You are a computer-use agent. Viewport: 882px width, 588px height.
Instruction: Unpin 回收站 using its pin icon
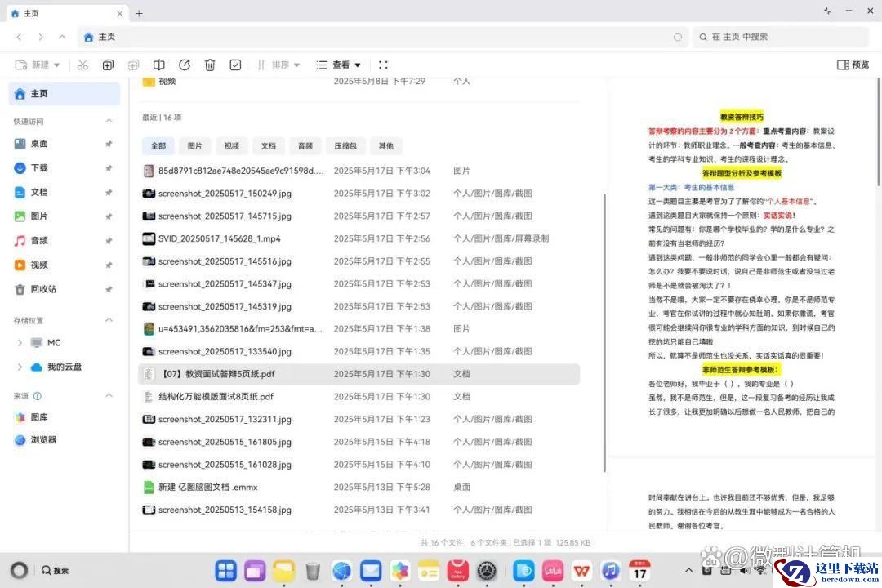pos(109,289)
